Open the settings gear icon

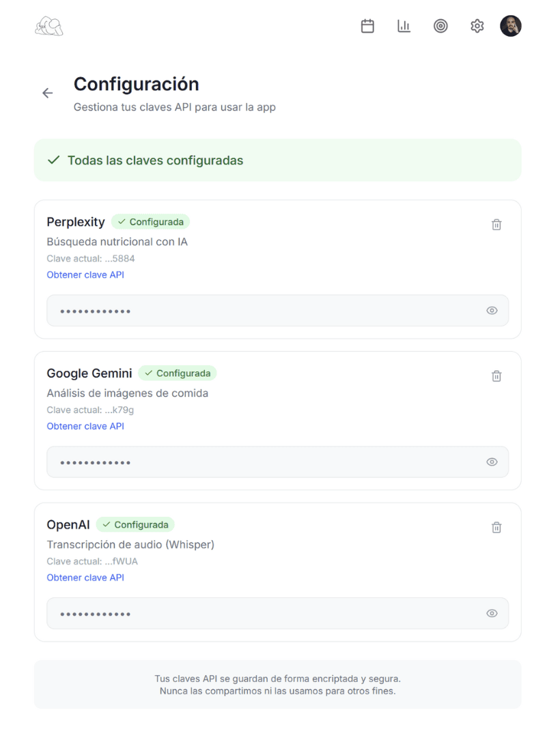pyautogui.click(x=477, y=26)
